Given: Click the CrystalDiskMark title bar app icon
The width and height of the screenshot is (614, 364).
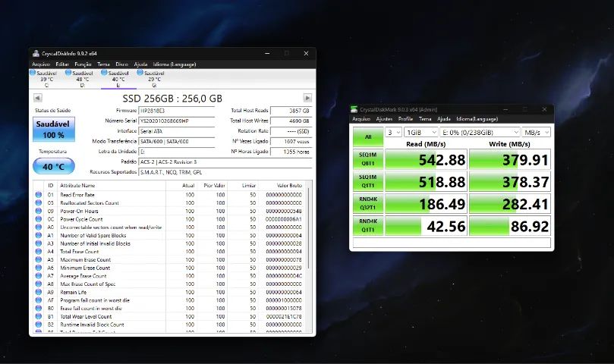Looking at the screenshot, I should 354,109.
